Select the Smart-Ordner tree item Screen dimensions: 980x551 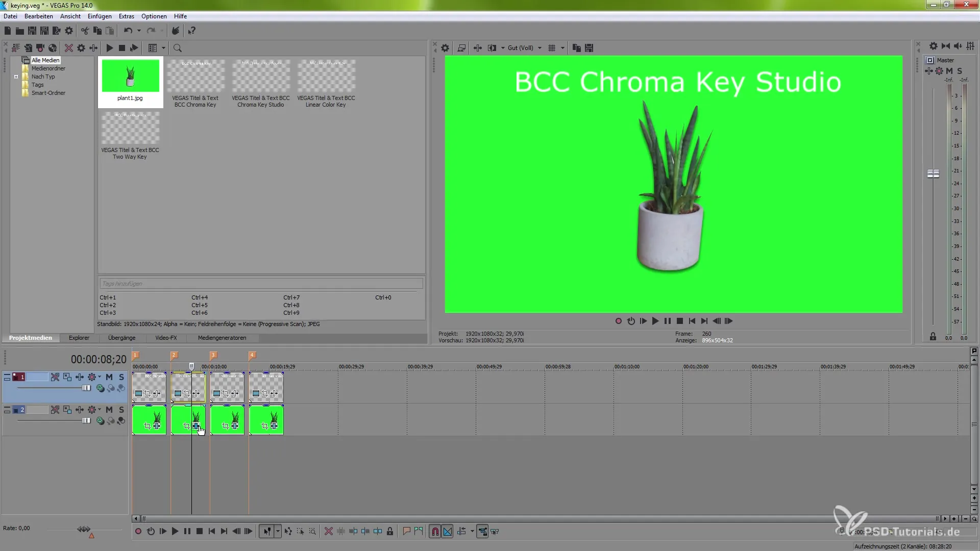(48, 93)
